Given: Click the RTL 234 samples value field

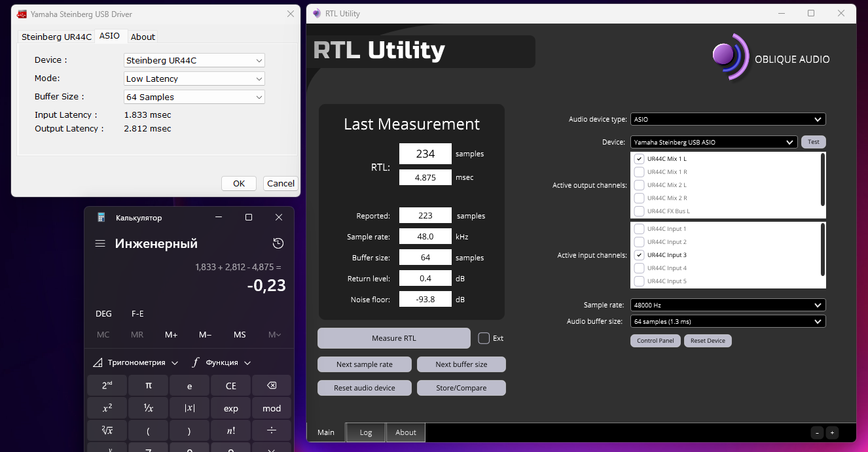Looking at the screenshot, I should [425, 154].
